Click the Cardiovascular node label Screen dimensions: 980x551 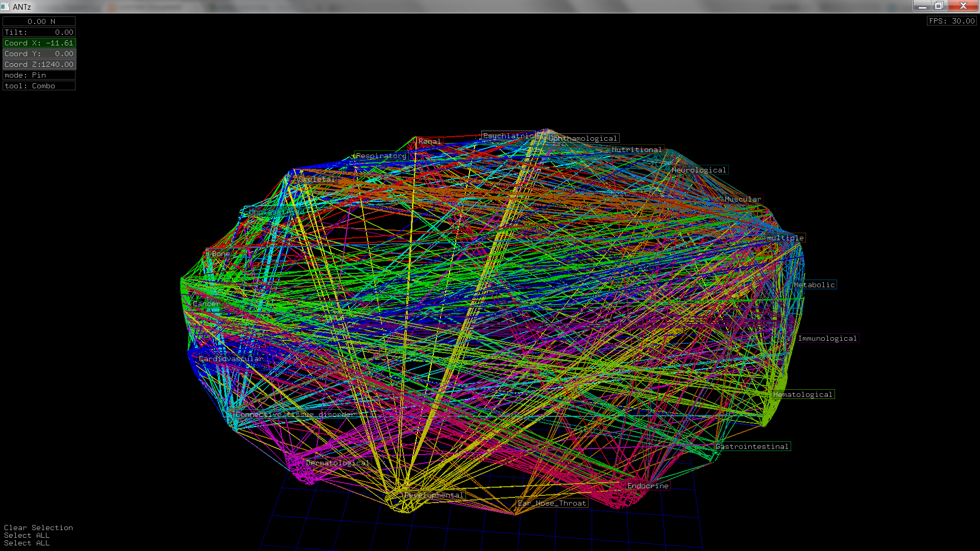tap(231, 359)
